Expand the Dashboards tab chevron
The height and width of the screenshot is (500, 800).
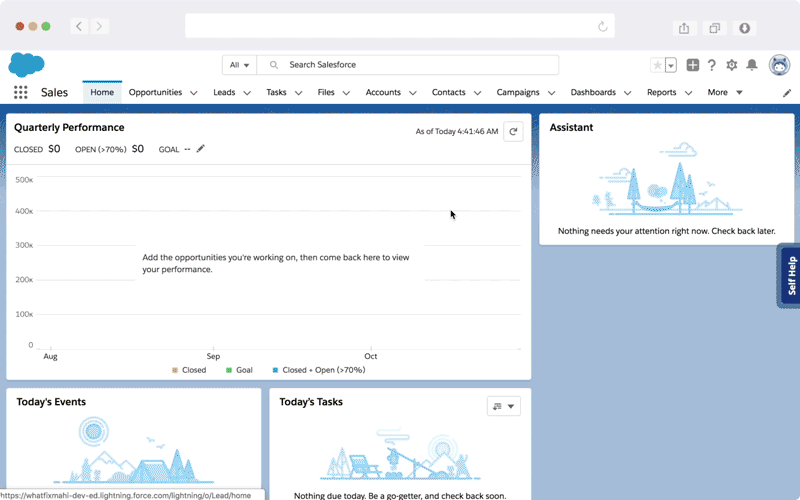[628, 93]
